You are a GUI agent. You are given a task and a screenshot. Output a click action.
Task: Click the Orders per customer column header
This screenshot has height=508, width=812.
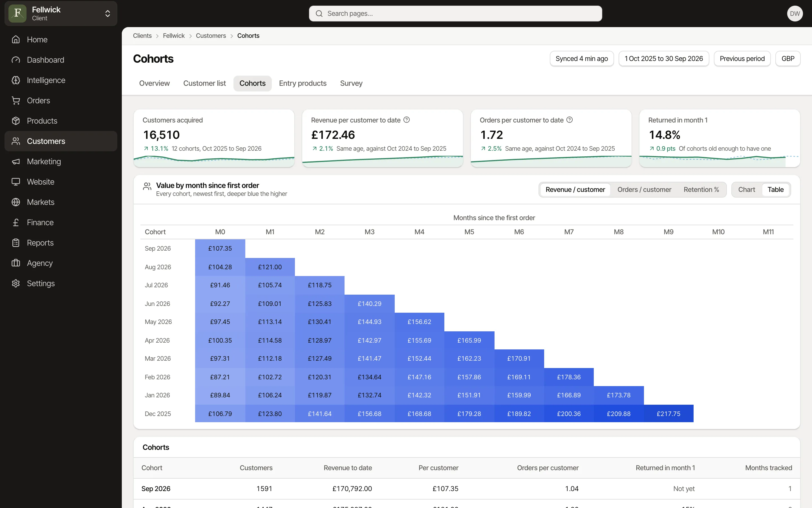point(548,468)
